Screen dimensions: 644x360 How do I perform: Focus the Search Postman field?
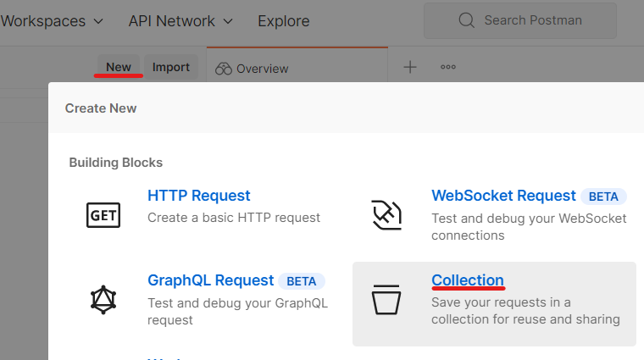520,20
